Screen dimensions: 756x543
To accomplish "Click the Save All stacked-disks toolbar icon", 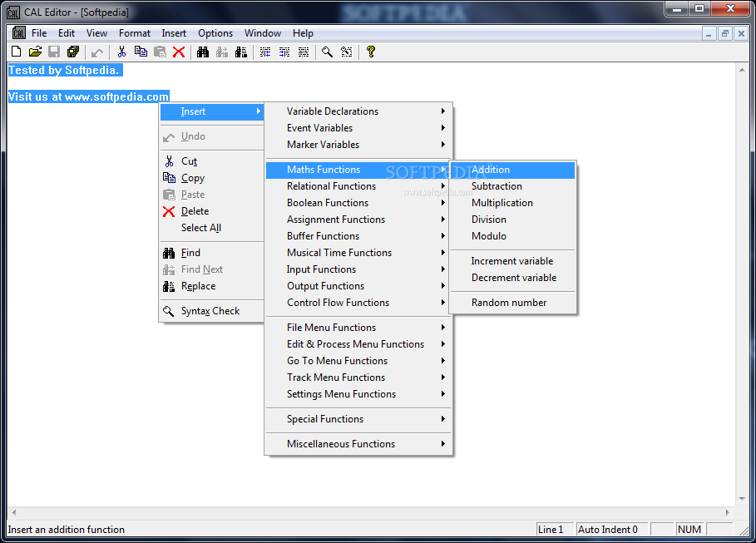I will click(73, 52).
